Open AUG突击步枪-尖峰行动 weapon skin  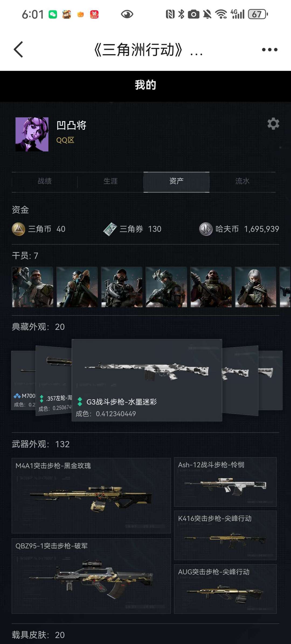[225, 589]
